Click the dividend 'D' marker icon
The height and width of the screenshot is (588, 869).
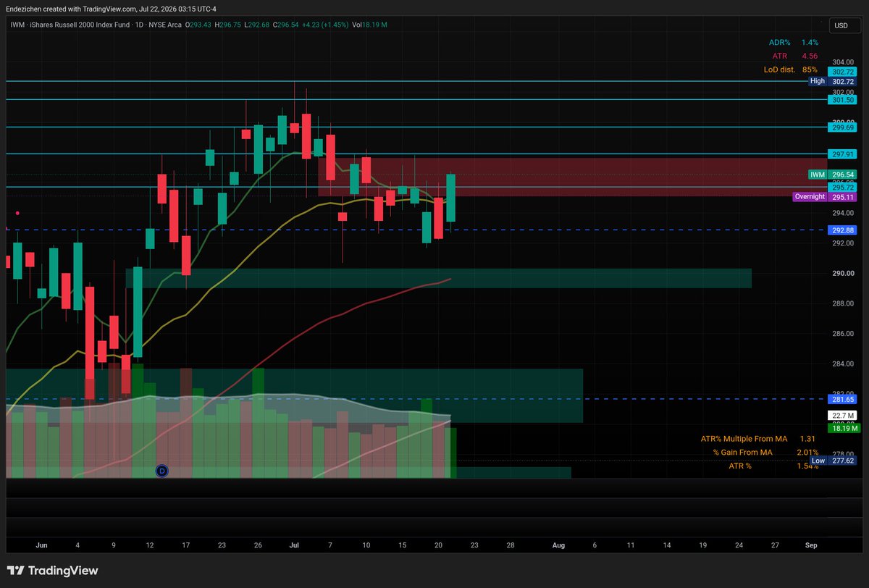click(x=162, y=471)
